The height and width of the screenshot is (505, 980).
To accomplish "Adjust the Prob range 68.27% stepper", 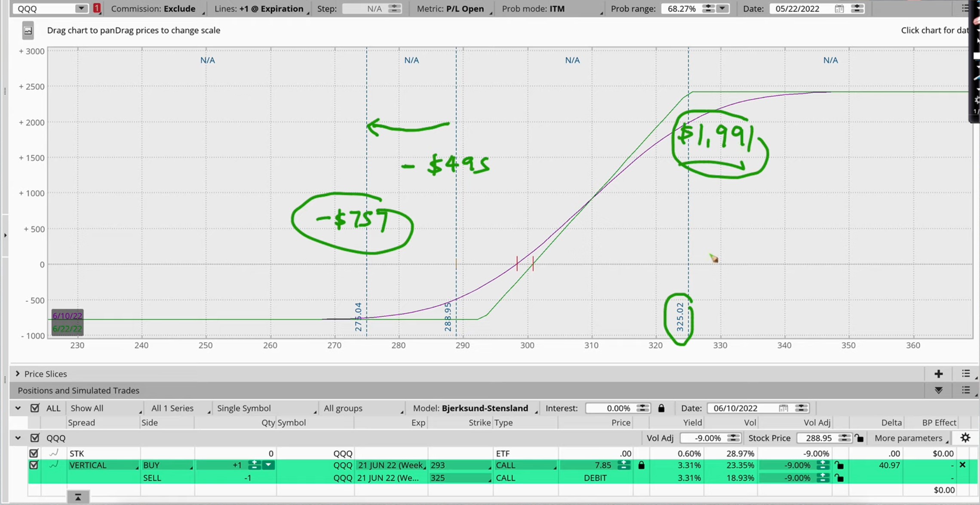I will 708,9.
